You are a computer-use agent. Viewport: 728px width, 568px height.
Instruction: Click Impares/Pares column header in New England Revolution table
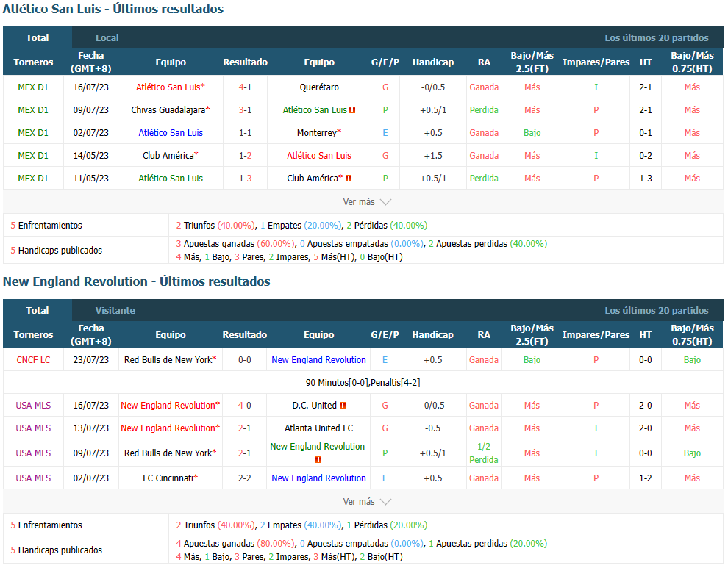[x=596, y=334]
